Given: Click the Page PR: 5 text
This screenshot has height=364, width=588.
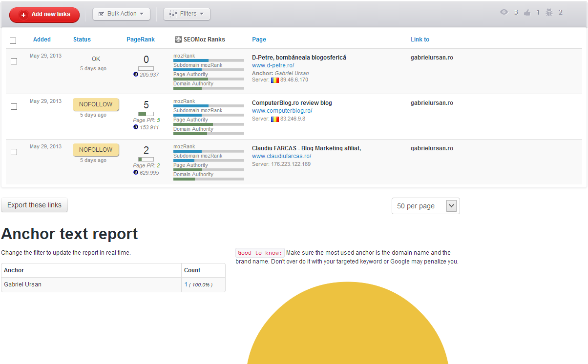Looking at the screenshot, I should pos(147,120).
